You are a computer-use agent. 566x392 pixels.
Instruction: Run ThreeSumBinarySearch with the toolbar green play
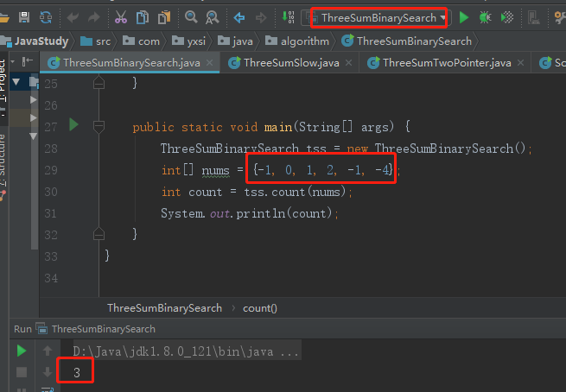click(464, 17)
